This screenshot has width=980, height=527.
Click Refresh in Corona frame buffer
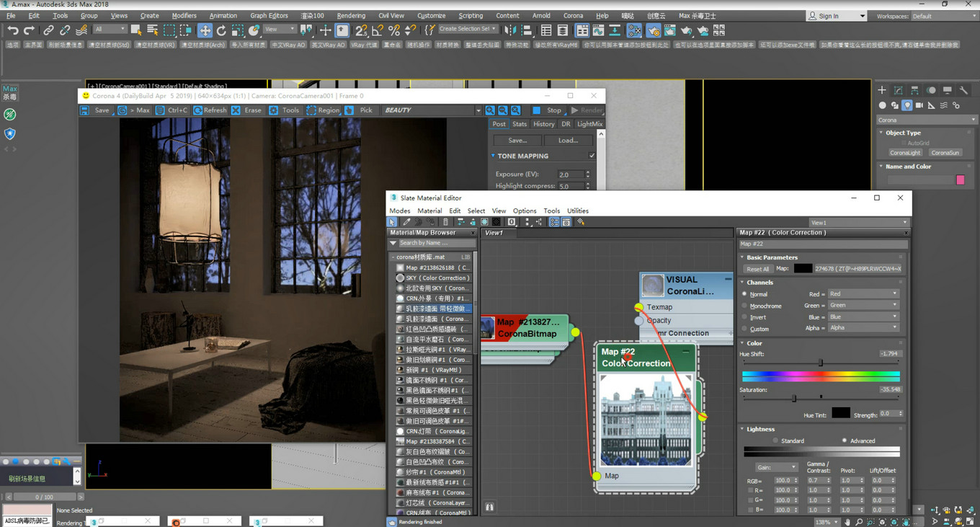pyautogui.click(x=210, y=110)
